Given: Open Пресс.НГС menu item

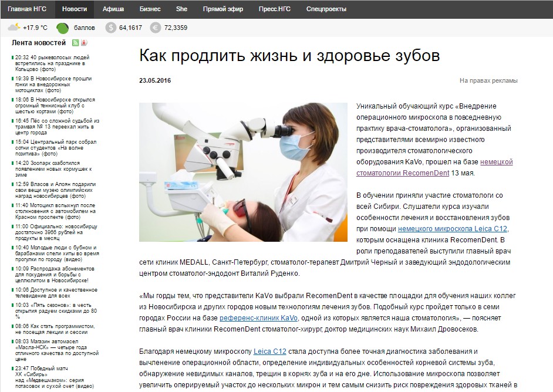Looking at the screenshot, I should point(274,9).
